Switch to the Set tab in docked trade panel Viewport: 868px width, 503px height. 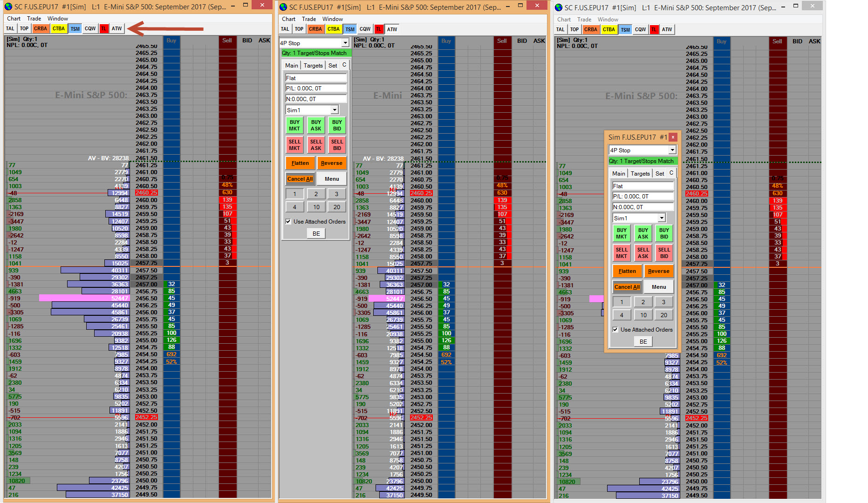(x=333, y=66)
